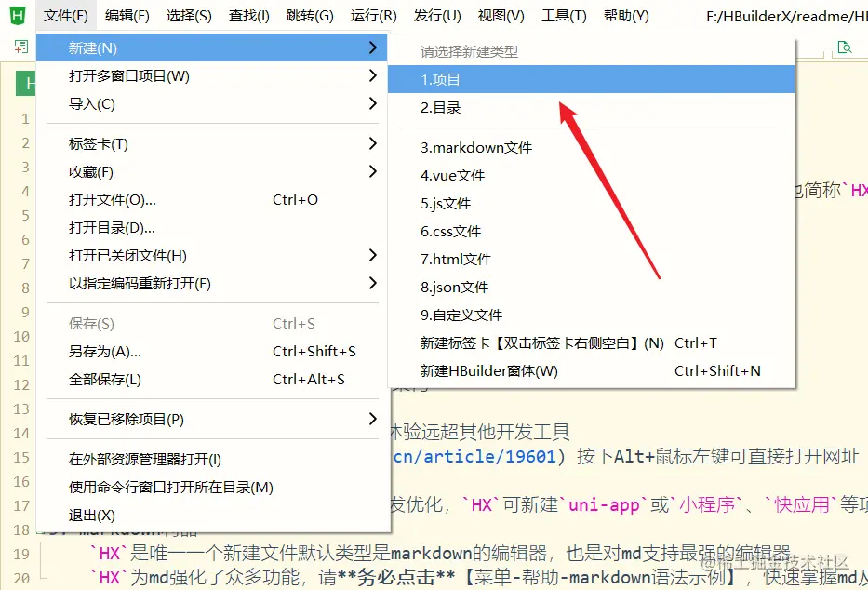Expand the 以指定编码重新打开(E) submenu arrow
868x590 pixels.
[373, 284]
